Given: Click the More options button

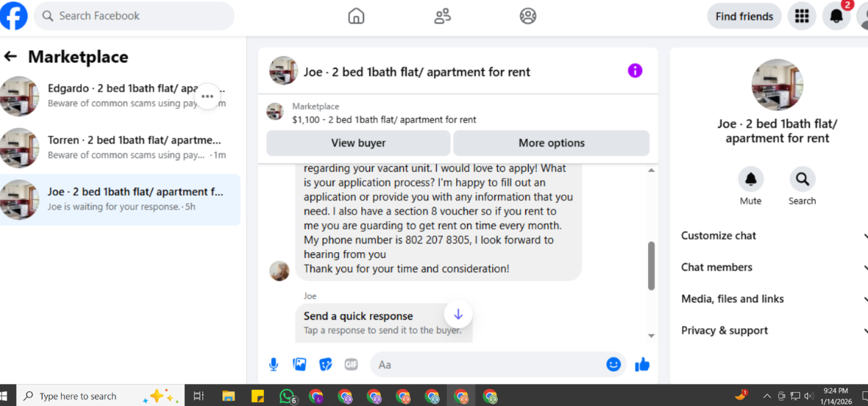Looking at the screenshot, I should coord(552,143).
